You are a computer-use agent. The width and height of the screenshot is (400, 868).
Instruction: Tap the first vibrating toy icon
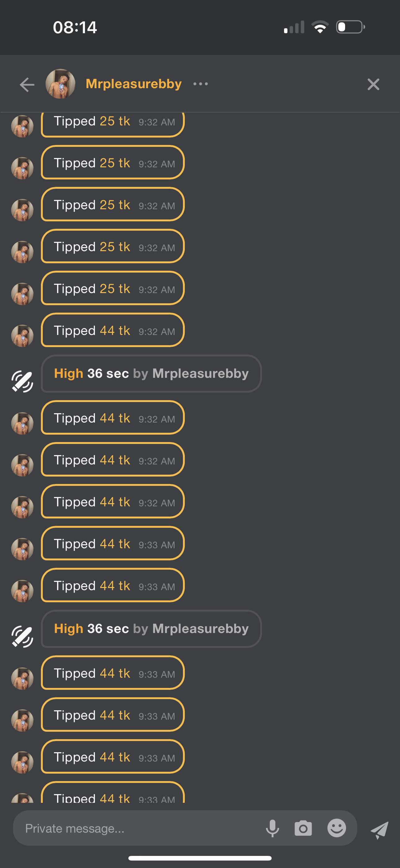pos(22,382)
